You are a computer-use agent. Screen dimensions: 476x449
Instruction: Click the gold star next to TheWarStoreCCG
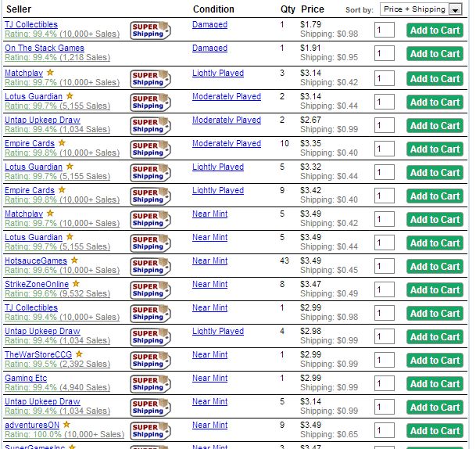point(79,354)
